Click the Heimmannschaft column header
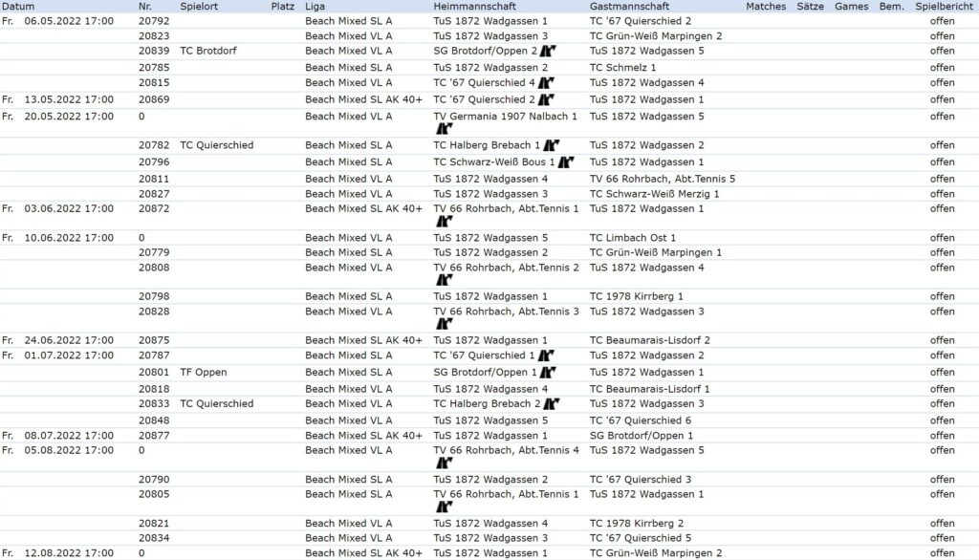Image resolution: width=979 pixels, height=560 pixels. [x=474, y=7]
